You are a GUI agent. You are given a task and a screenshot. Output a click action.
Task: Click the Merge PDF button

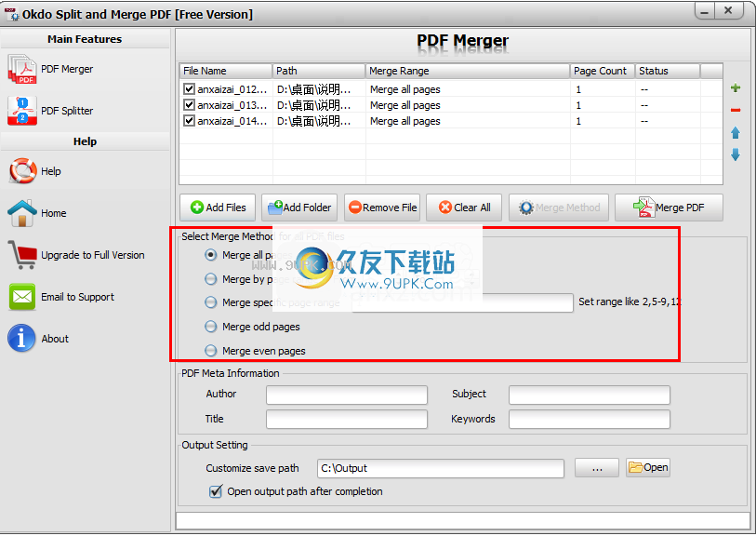[669, 208]
